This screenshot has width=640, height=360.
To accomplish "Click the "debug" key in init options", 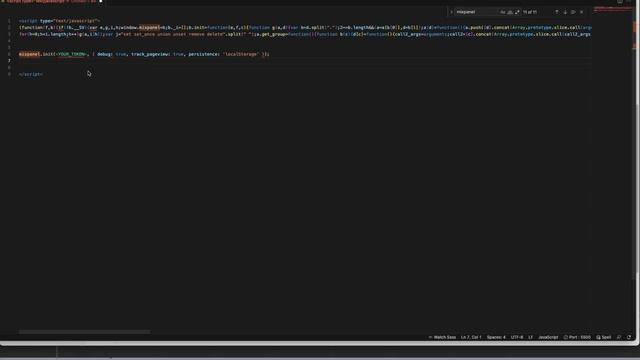I will (x=104, y=54).
